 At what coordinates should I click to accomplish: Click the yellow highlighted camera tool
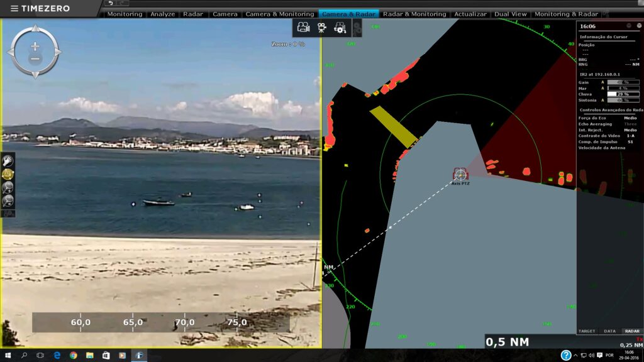pyautogui.click(x=8, y=175)
